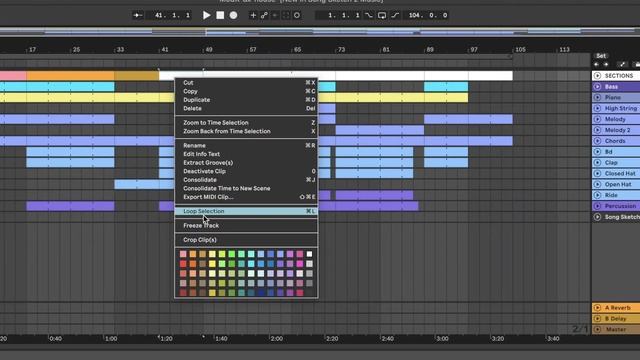The width and height of the screenshot is (640, 360).
Task: Jump to the previous locator arrow
Action: tap(597, 64)
